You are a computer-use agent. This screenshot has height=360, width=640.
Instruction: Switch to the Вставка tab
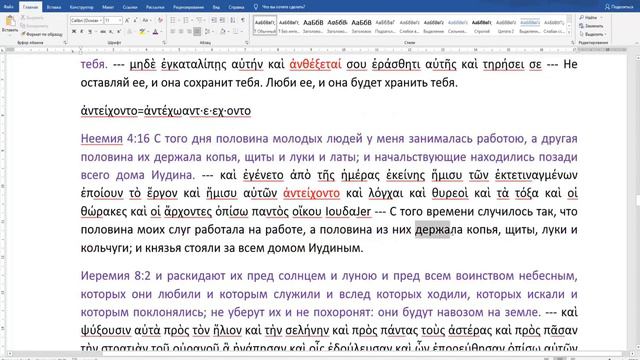[54, 7]
